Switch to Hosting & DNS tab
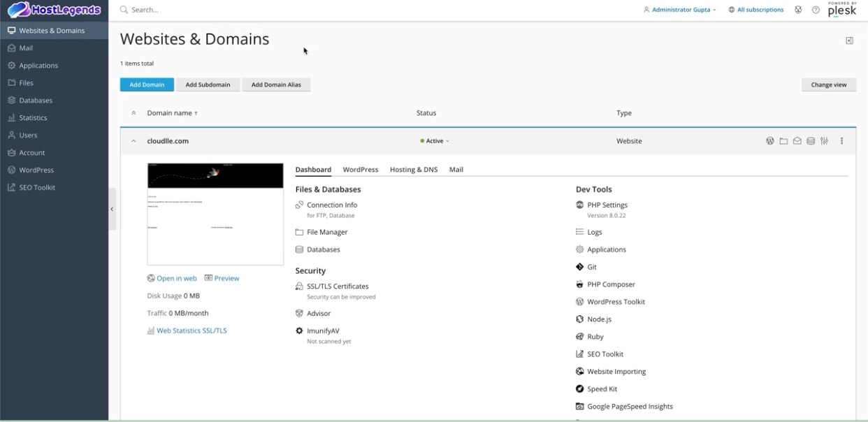 pos(414,170)
